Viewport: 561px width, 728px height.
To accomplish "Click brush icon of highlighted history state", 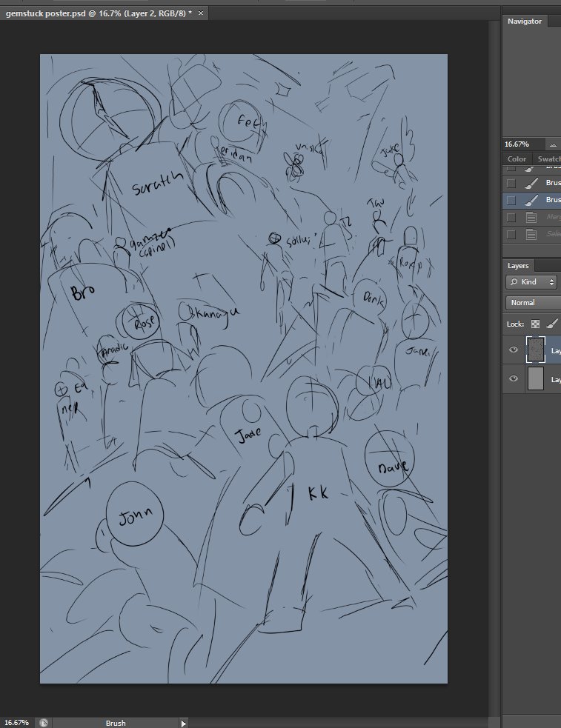I will click(531, 200).
